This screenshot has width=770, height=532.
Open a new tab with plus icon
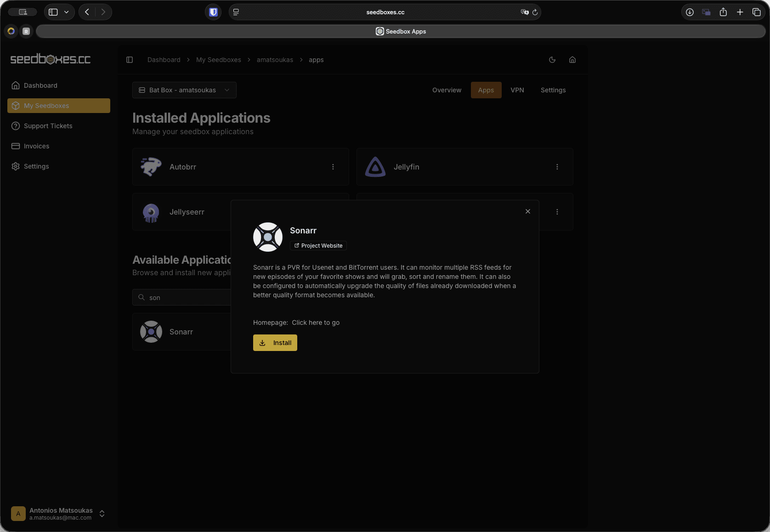point(740,12)
